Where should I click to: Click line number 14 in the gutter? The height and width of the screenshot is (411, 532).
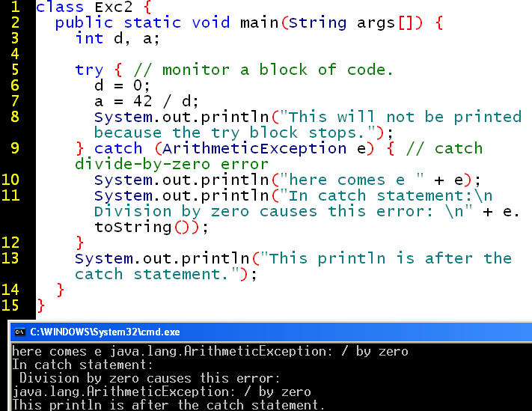point(10,290)
